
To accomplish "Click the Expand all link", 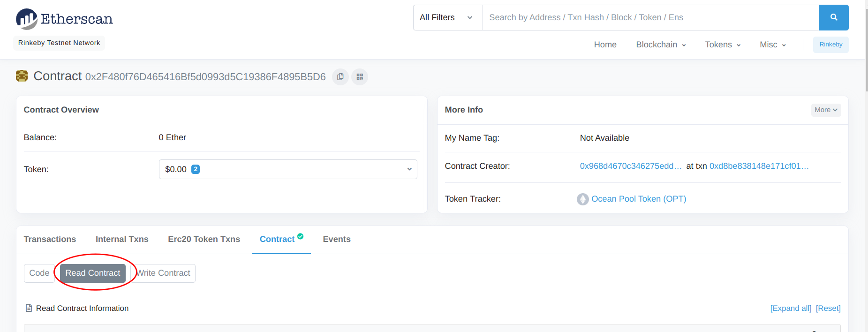I will pos(791,308).
